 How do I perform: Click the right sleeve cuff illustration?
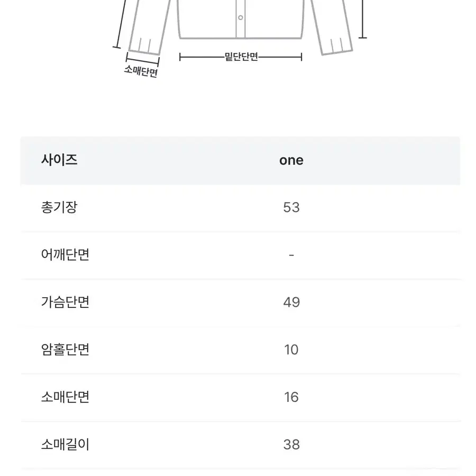tap(336, 46)
